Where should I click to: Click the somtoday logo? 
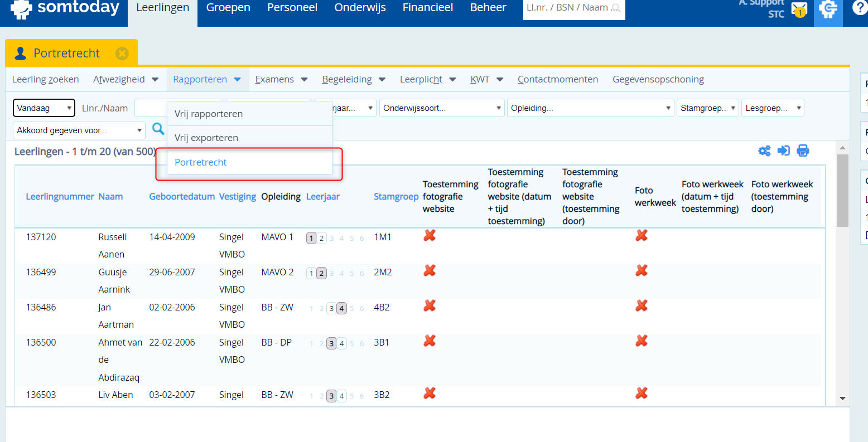[x=65, y=8]
